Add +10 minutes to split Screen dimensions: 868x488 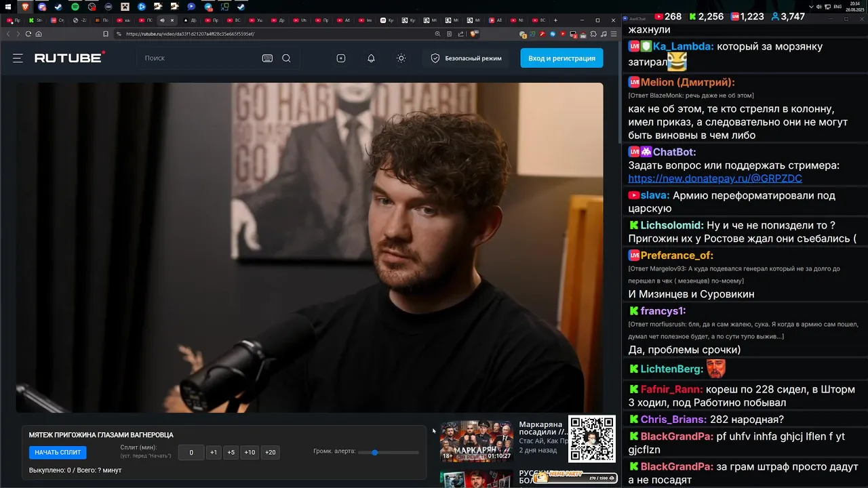click(x=250, y=452)
